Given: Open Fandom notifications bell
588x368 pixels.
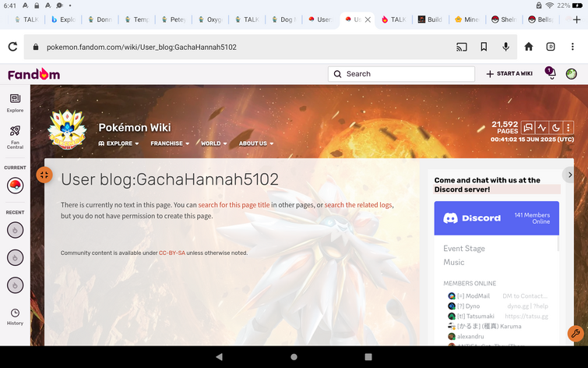Looking at the screenshot, I should 551,73.
